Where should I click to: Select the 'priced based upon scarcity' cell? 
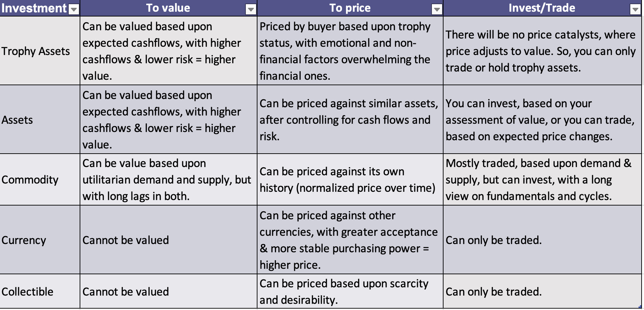tap(350, 291)
